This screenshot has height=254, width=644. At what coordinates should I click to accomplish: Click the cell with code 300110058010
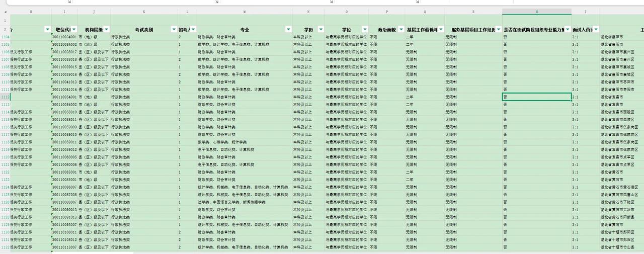tap(64, 112)
